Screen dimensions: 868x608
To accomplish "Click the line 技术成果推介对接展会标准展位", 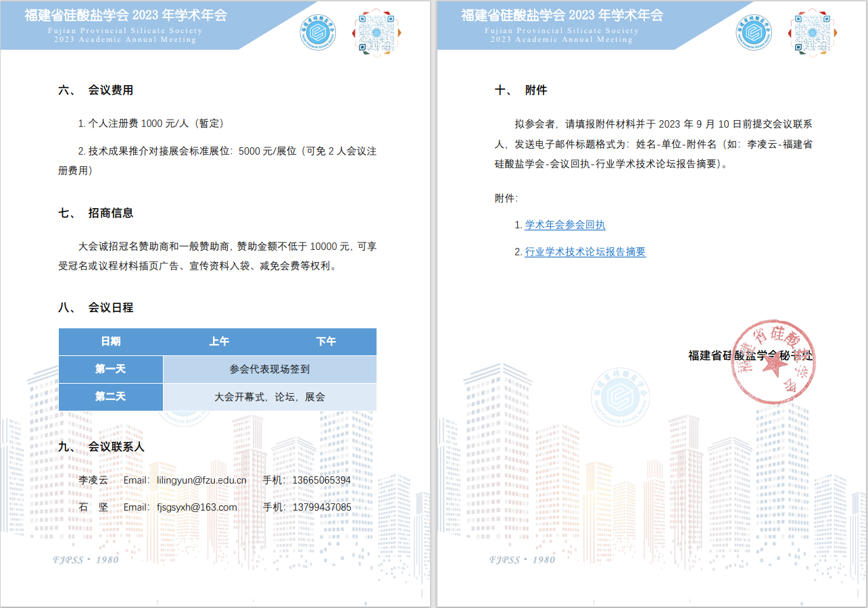I will click(x=218, y=161).
